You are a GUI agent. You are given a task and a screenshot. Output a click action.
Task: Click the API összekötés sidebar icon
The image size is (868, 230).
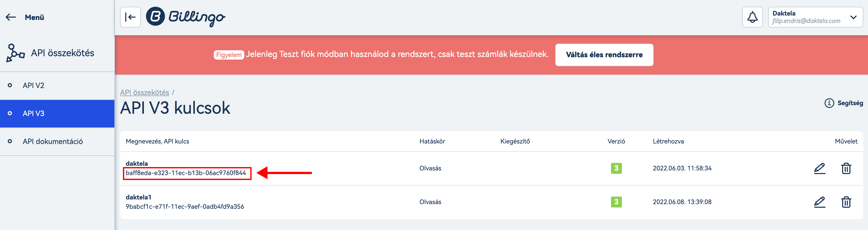[15, 53]
